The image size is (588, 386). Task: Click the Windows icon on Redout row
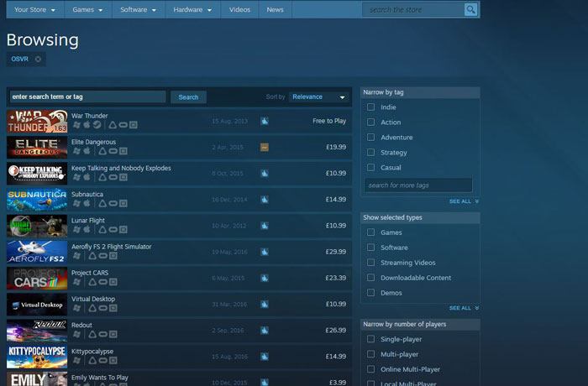(76, 334)
